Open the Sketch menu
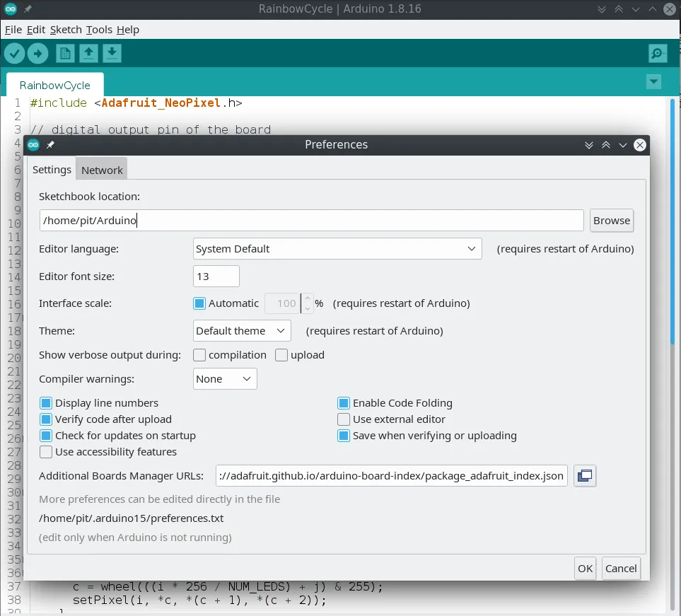This screenshot has height=616, width=681. [66, 30]
